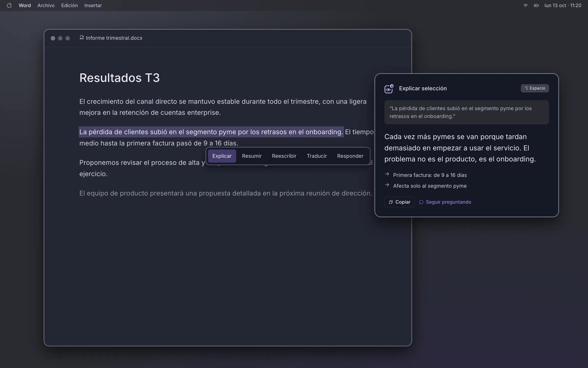The image size is (588, 368).
Task: Click the ⌥ Espacio shortcut badge
Action: pos(535,88)
